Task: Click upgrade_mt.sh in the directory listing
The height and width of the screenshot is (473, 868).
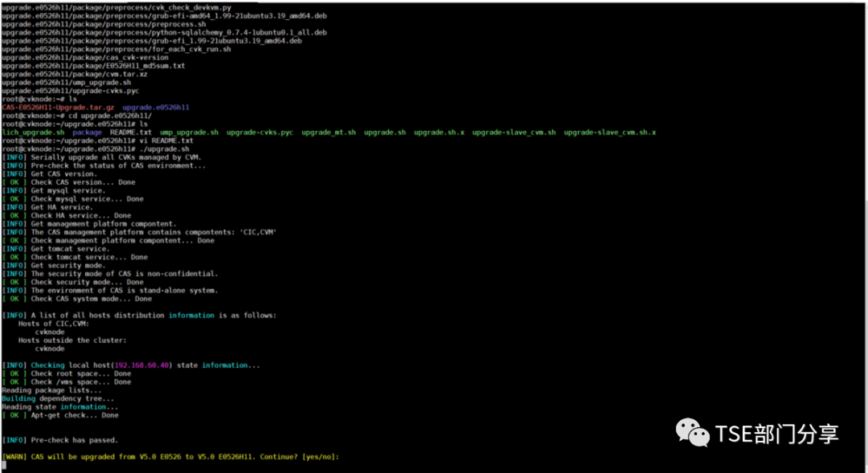Action: (x=328, y=133)
